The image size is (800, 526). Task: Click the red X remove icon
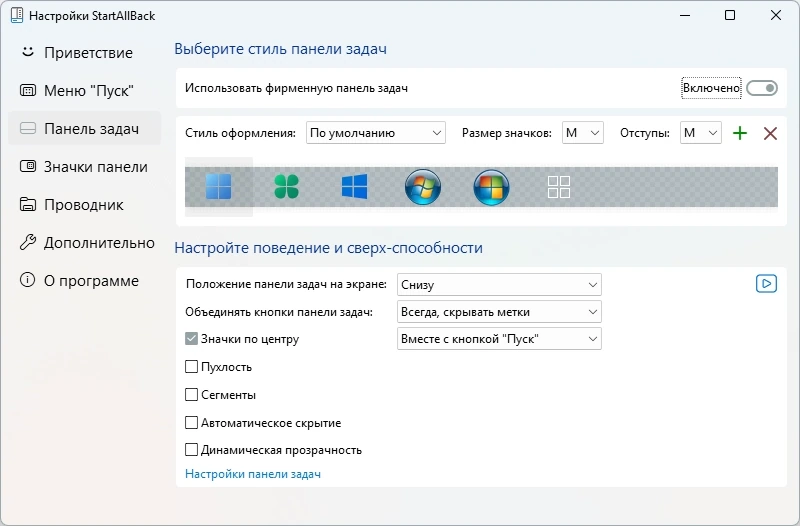pyautogui.click(x=770, y=133)
